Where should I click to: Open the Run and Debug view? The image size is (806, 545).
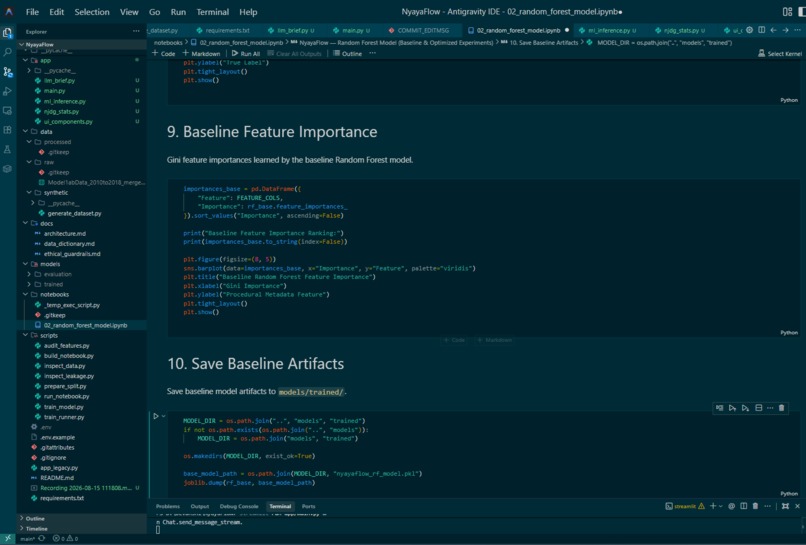click(x=8, y=91)
